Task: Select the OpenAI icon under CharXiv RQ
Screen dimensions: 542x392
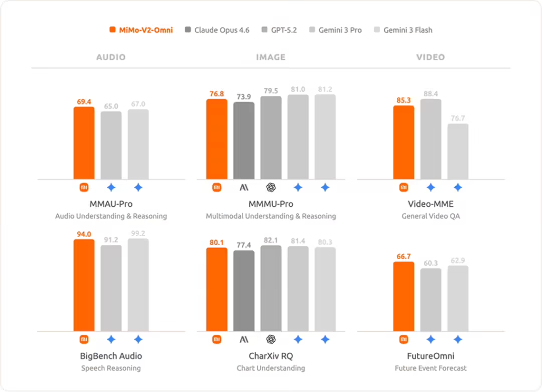Action: point(270,339)
